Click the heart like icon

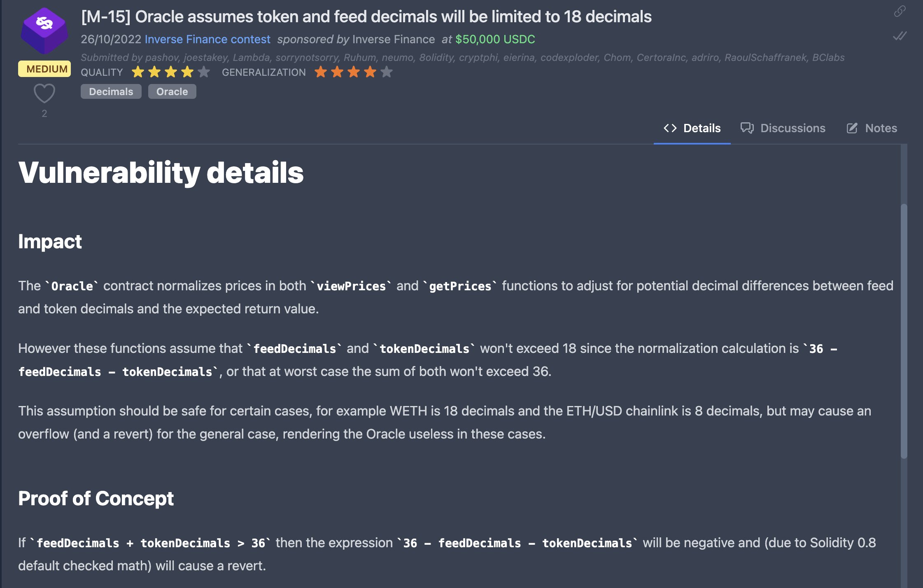coord(44,93)
